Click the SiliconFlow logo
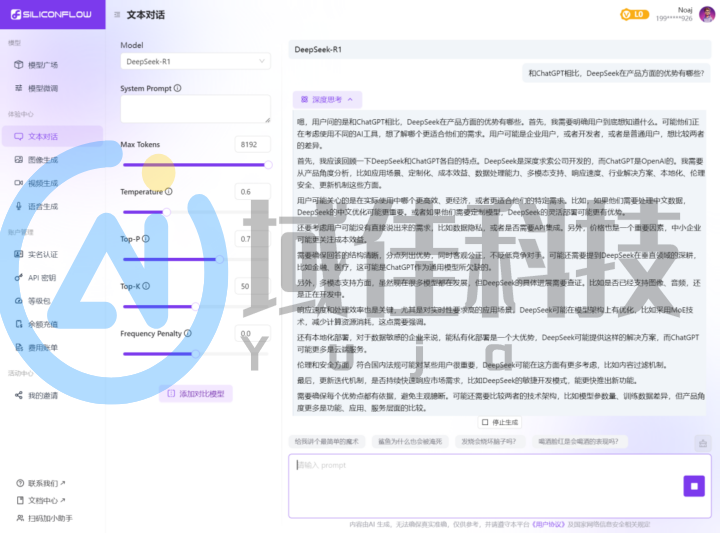 click(x=51, y=14)
